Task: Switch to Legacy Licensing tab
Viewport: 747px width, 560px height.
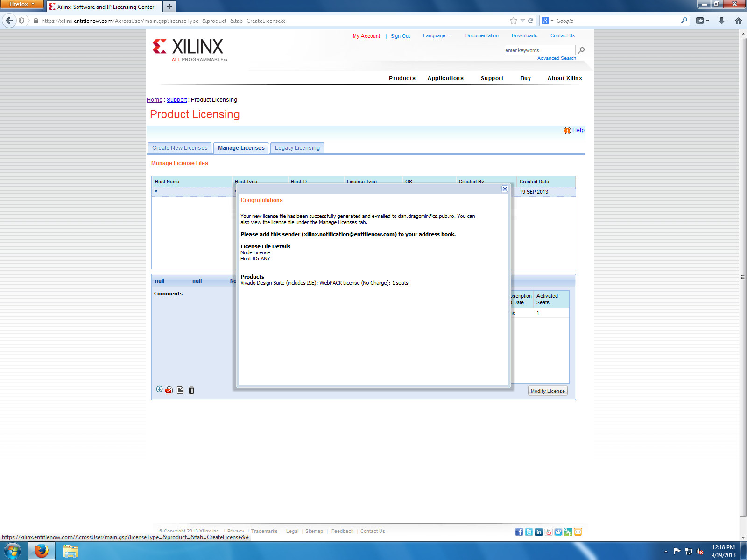Action: [297, 148]
